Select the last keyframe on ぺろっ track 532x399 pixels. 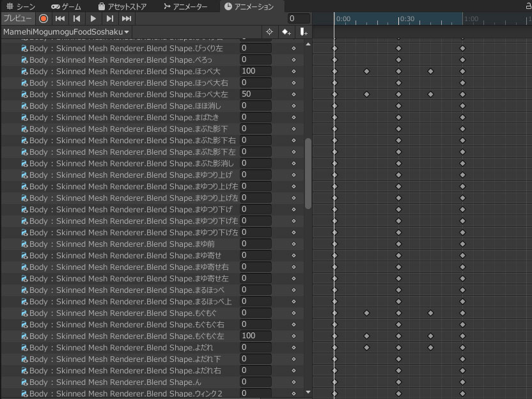pyautogui.click(x=462, y=59)
